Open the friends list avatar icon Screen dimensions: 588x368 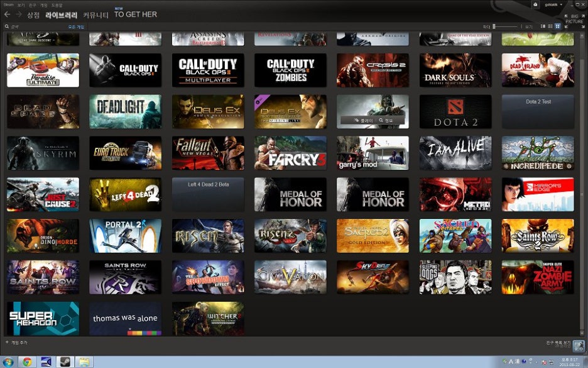click(x=579, y=345)
